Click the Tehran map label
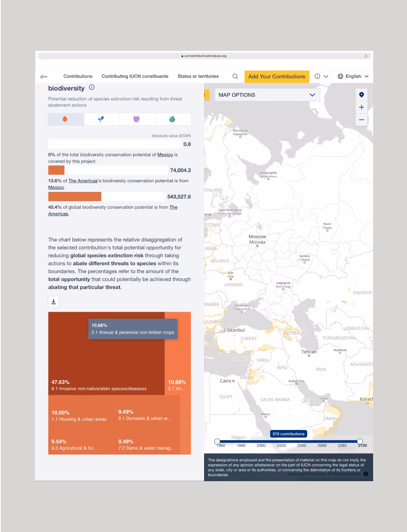This screenshot has width=407, height=532. [309, 352]
